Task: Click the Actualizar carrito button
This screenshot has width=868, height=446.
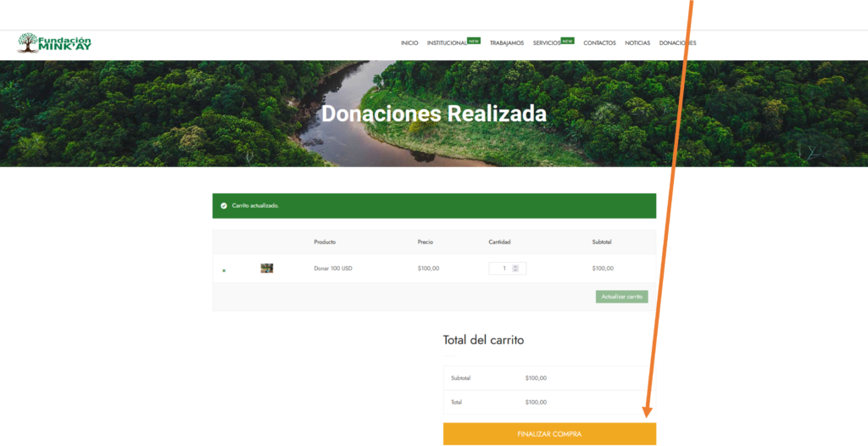Action: pos(621,297)
